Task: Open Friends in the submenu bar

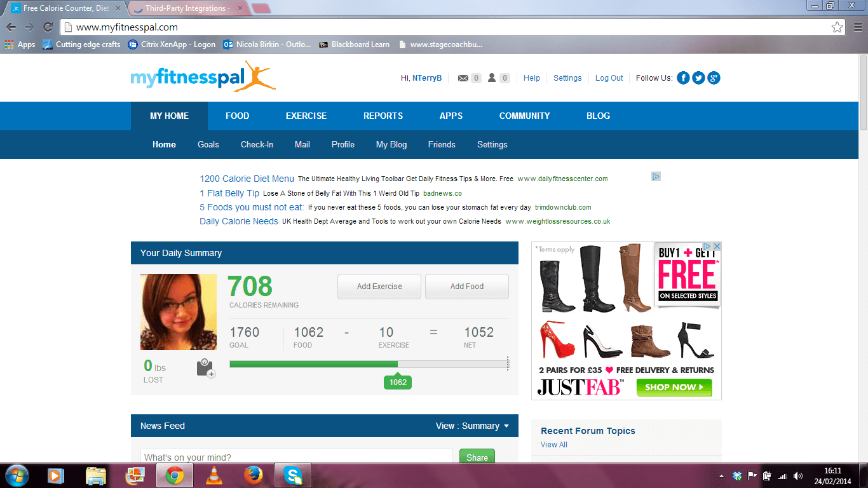Action: (x=442, y=144)
